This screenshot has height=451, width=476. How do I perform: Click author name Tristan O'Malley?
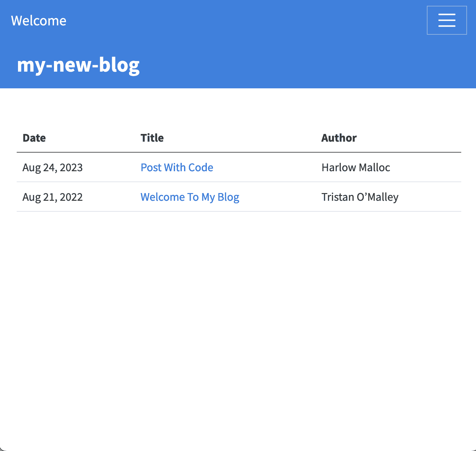[x=360, y=197]
